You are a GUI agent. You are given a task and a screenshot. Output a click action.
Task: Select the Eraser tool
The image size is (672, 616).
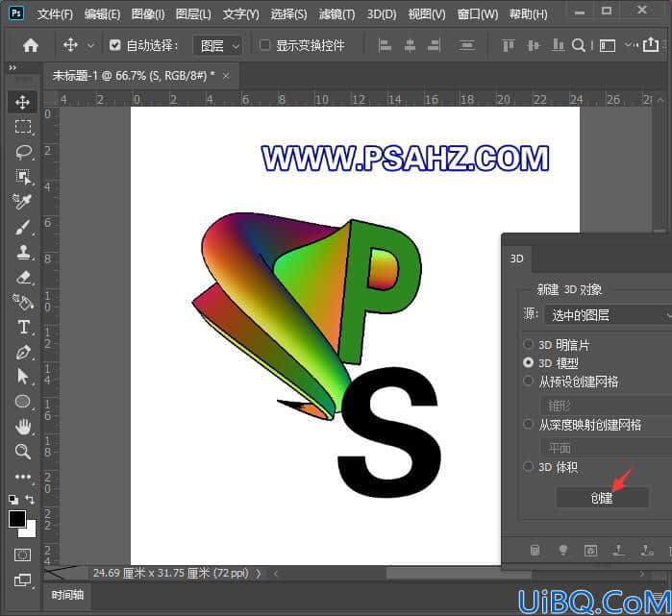pyautogui.click(x=22, y=277)
